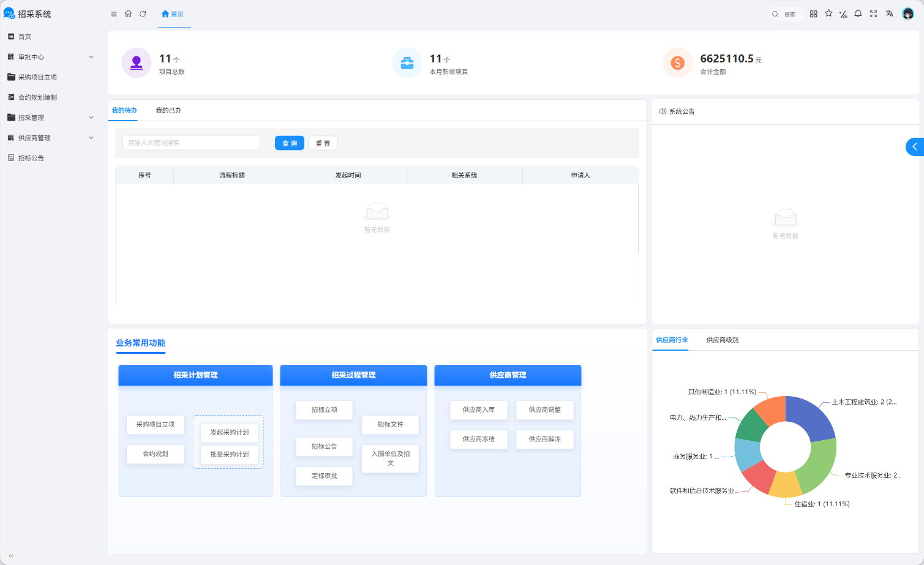Open the notification bell icon
The image size is (924, 565).
[x=858, y=13]
